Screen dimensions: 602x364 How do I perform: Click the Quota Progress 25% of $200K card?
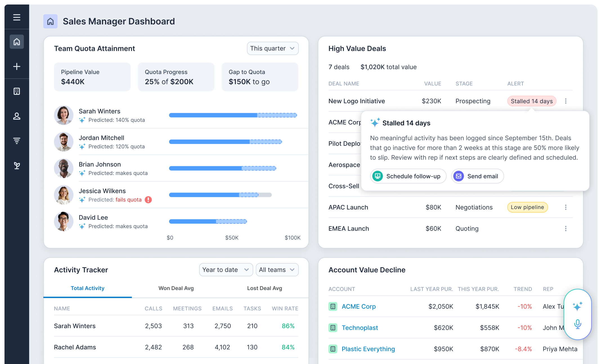(176, 77)
